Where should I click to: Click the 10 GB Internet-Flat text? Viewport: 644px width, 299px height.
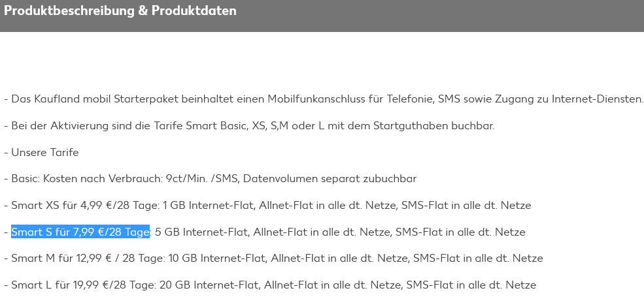(217, 259)
